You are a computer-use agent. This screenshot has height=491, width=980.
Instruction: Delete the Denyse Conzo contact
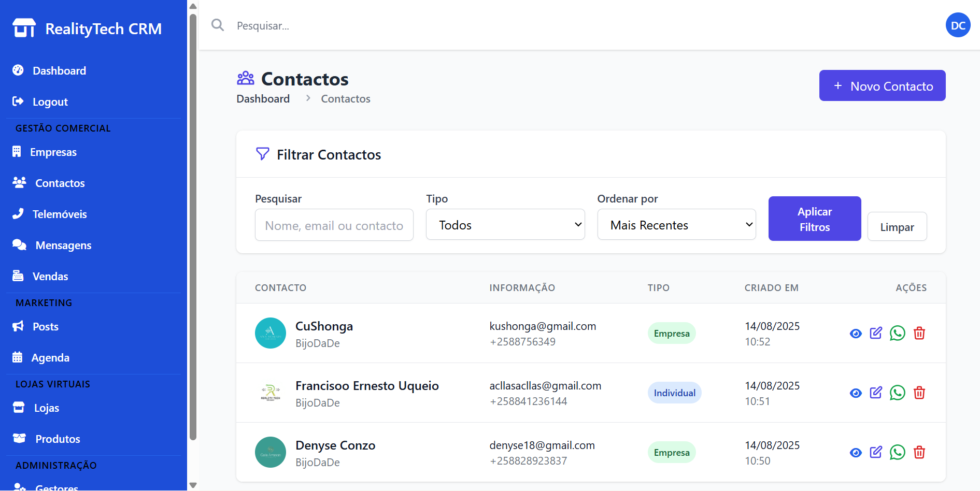pyautogui.click(x=919, y=452)
